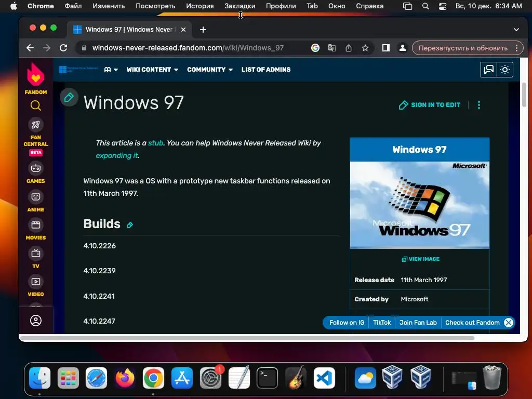Click the address bar URL field
The height and width of the screenshot is (399, 532).
(188, 48)
